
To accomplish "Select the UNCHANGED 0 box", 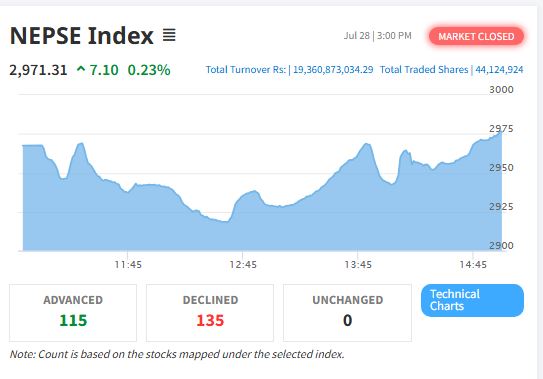I will point(347,313).
